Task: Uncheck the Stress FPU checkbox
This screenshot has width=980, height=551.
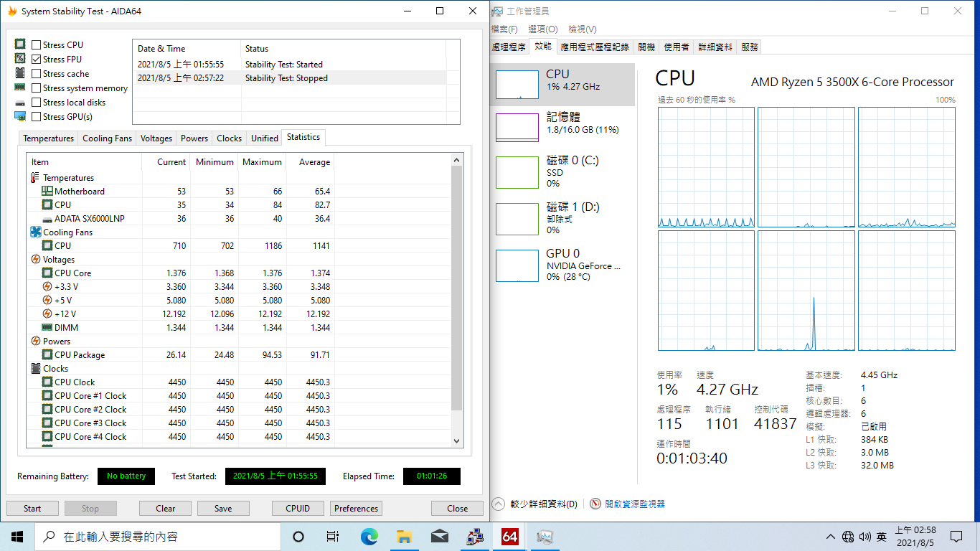Action: point(37,59)
